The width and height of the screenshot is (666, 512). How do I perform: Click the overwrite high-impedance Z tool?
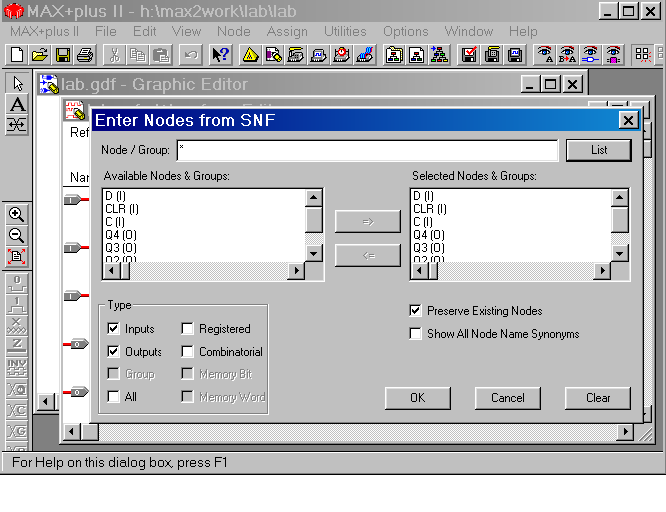[17, 346]
